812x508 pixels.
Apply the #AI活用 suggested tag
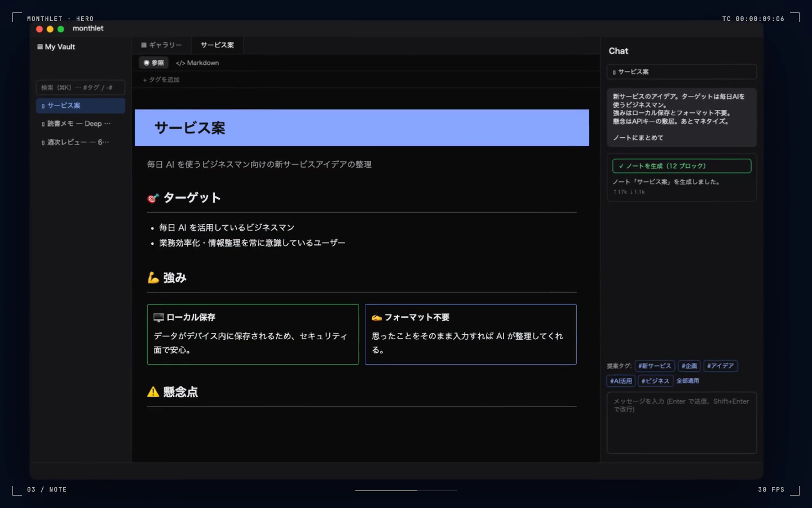tap(621, 381)
